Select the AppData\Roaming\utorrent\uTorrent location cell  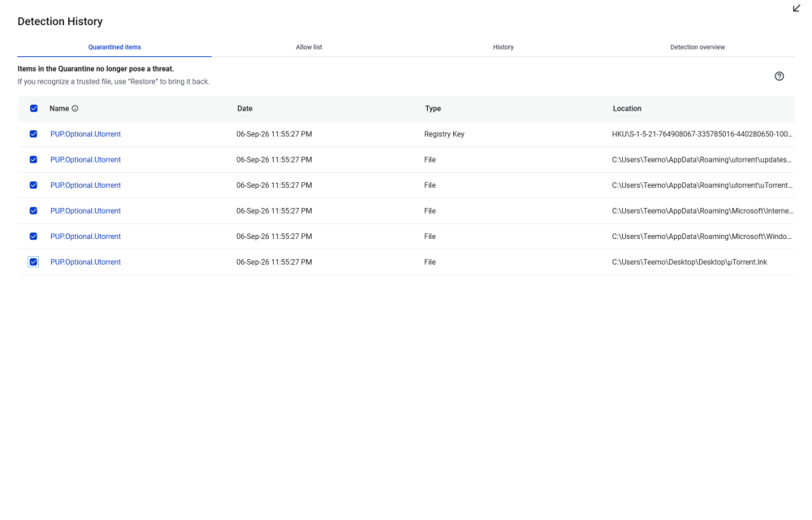[x=702, y=185]
